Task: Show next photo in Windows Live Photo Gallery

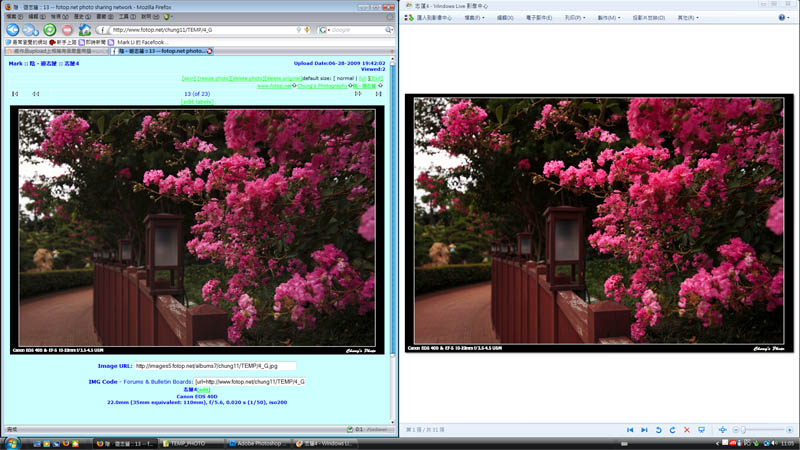Action: 644,430
